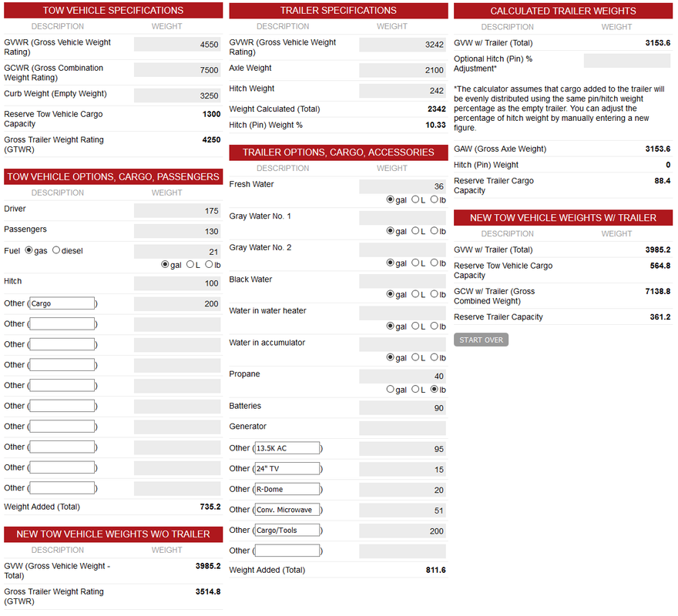The height and width of the screenshot is (616, 678).
Task: Edit Fresh Water amount field
Action: coord(402,187)
